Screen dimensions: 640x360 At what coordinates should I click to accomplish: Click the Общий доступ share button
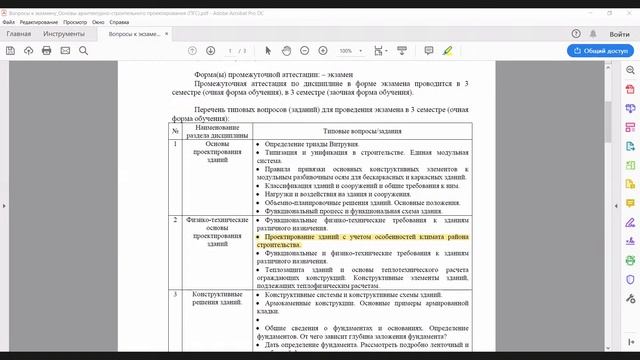tap(600, 51)
